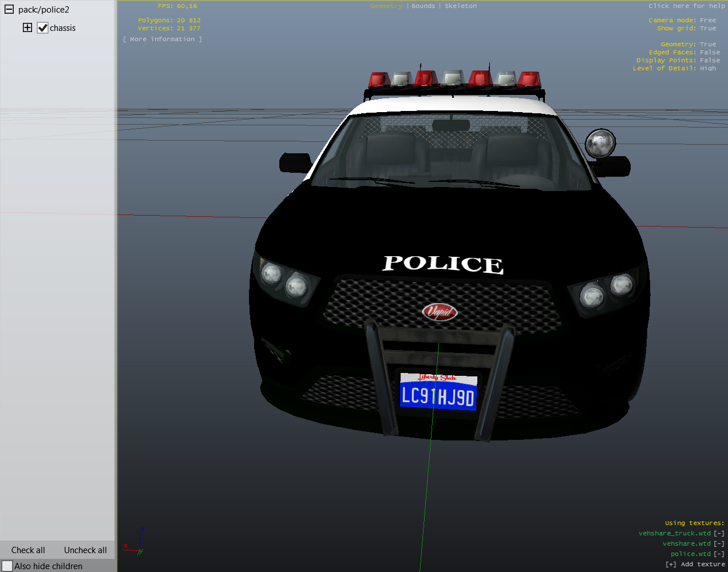Uncheck the chassis visibility checkbox
The width and height of the screenshot is (728, 572).
(43, 28)
